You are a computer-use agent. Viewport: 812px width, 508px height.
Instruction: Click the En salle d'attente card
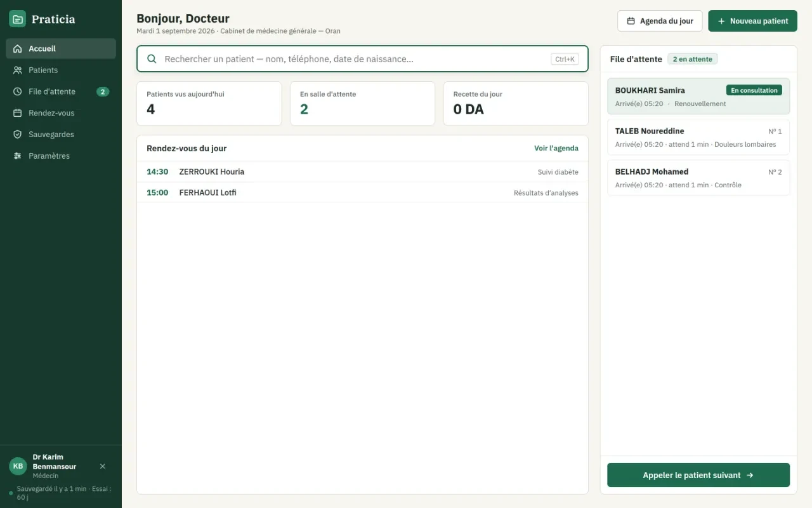click(362, 104)
